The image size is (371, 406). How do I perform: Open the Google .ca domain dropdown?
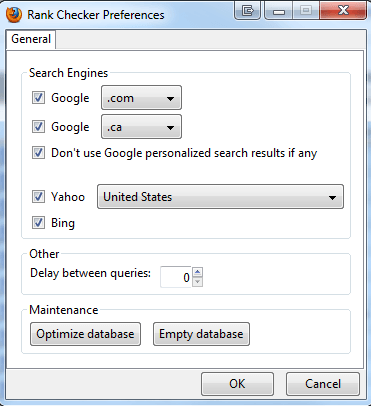tap(141, 127)
